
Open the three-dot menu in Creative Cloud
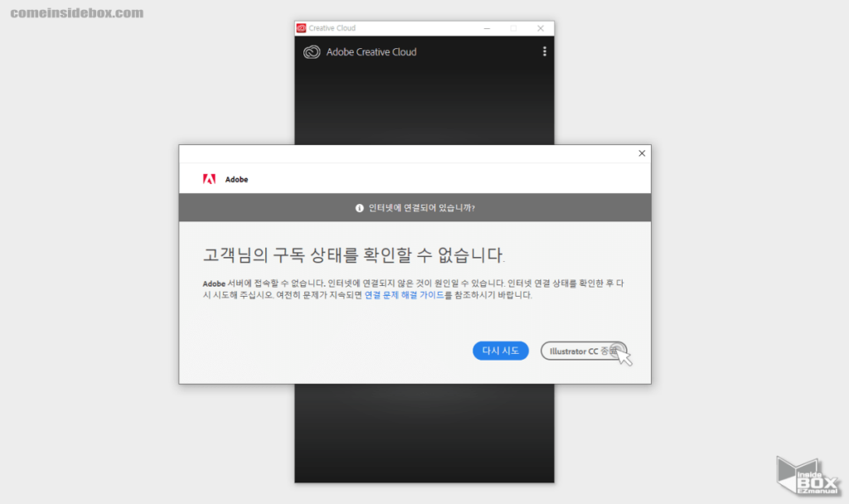[x=545, y=51]
